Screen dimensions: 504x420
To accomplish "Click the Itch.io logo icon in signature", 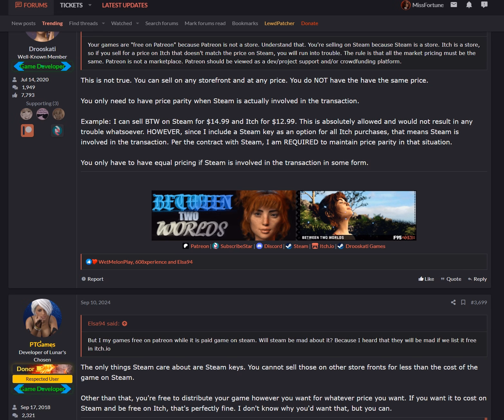I will 315,246.
